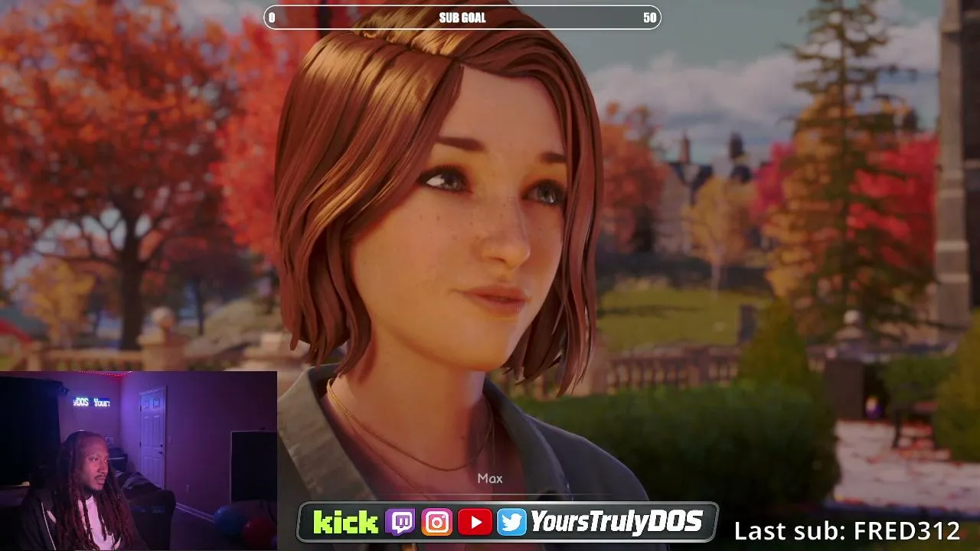
Task: Click the SUB GOAL progress bar label
Action: pyautogui.click(x=462, y=18)
